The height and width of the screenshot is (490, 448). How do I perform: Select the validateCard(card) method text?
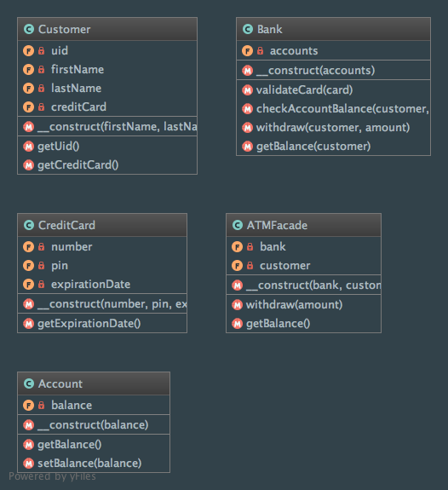point(305,90)
